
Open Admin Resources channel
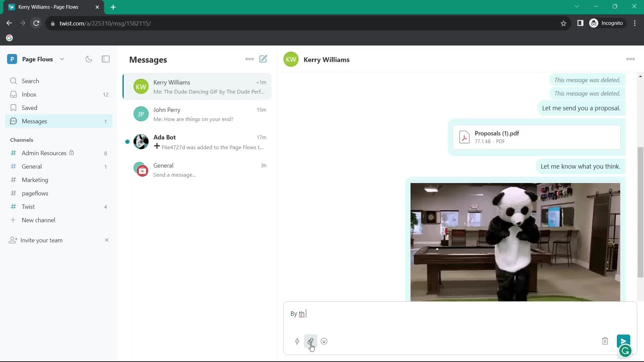(x=59, y=153)
